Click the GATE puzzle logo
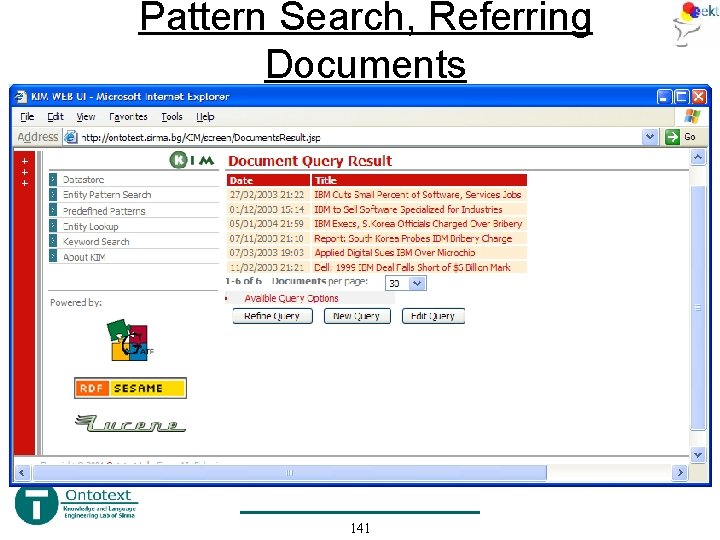This screenshot has width=720, height=540. tap(130, 340)
